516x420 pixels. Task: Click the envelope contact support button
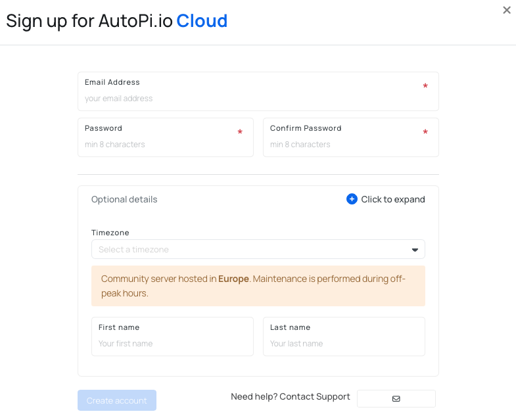(x=396, y=398)
